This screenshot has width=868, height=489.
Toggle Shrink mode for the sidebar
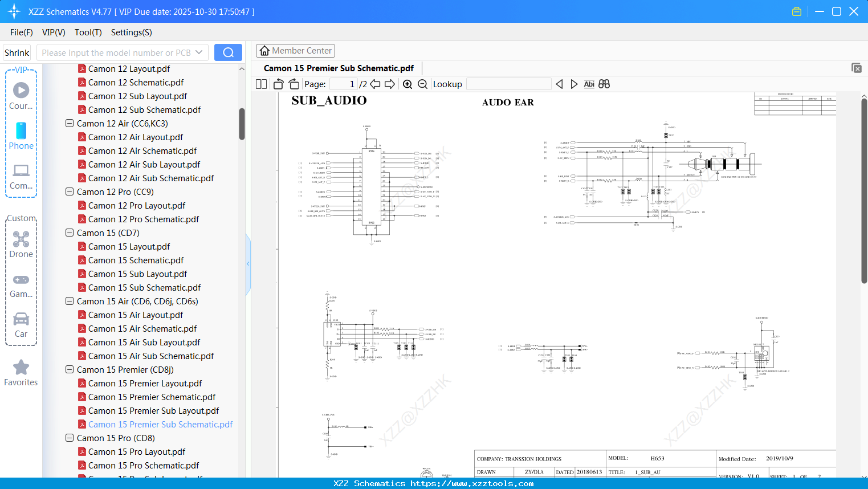click(17, 52)
